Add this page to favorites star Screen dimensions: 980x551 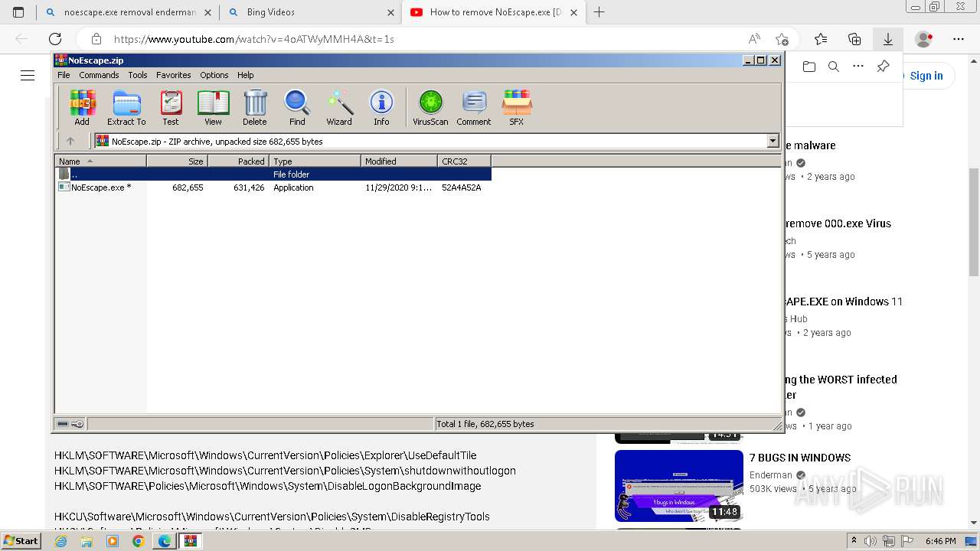[x=782, y=39]
